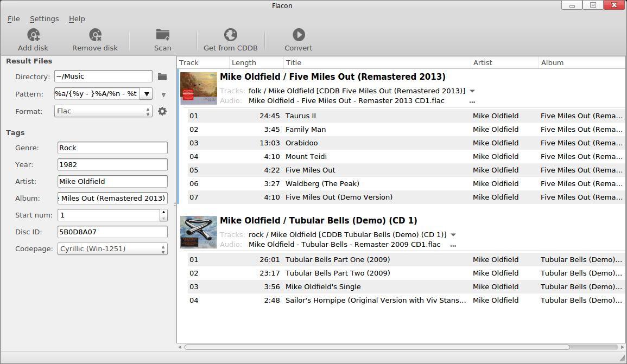Click the Title column header
Image resolution: width=627 pixels, height=364 pixels.
click(377, 62)
